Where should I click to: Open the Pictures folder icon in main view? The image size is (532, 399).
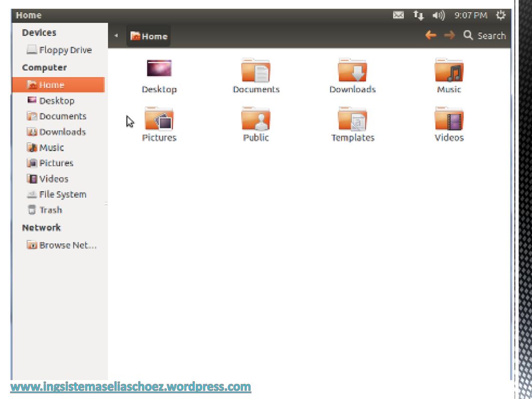(x=159, y=119)
